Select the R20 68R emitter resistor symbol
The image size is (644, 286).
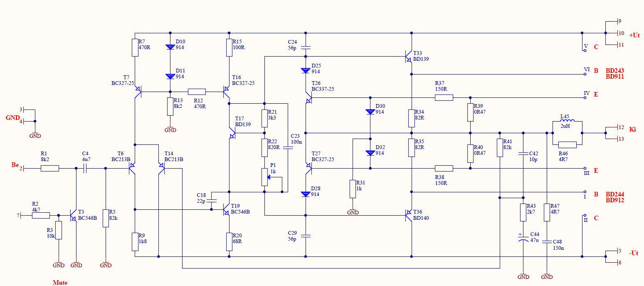point(229,242)
